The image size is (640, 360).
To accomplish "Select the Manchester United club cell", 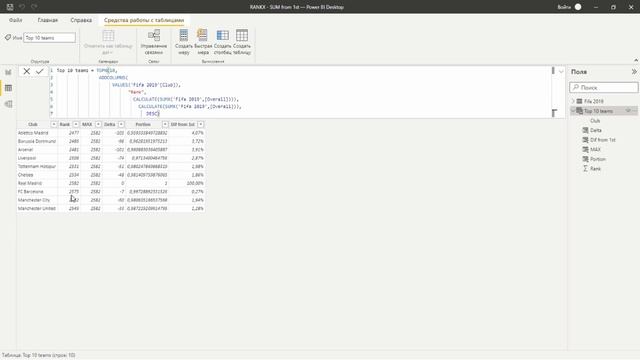I will tap(37, 208).
